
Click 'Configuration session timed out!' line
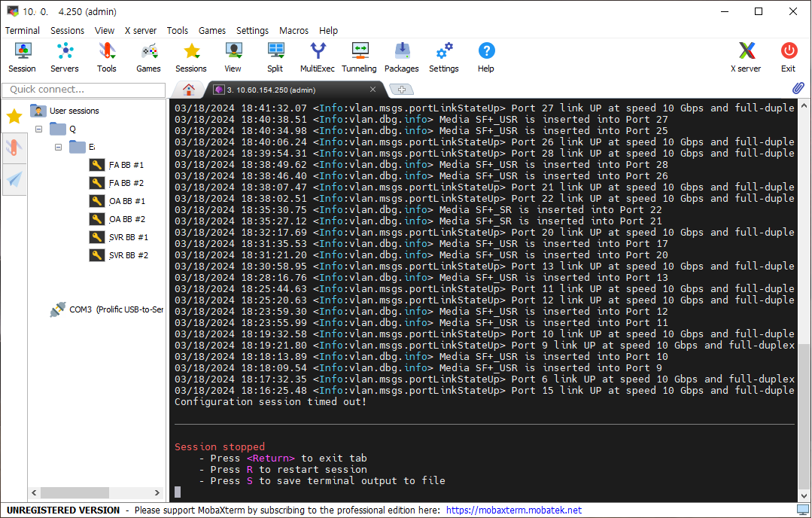(x=270, y=402)
